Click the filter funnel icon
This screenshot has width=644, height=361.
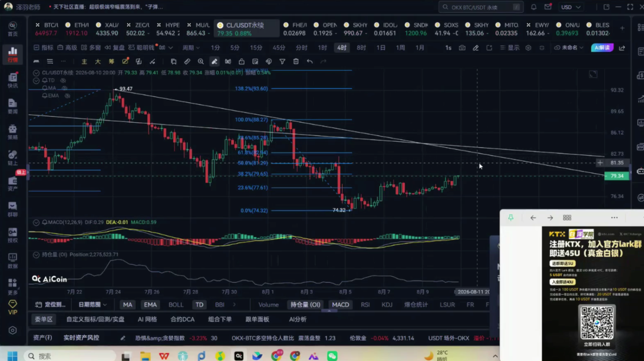pos(282,62)
